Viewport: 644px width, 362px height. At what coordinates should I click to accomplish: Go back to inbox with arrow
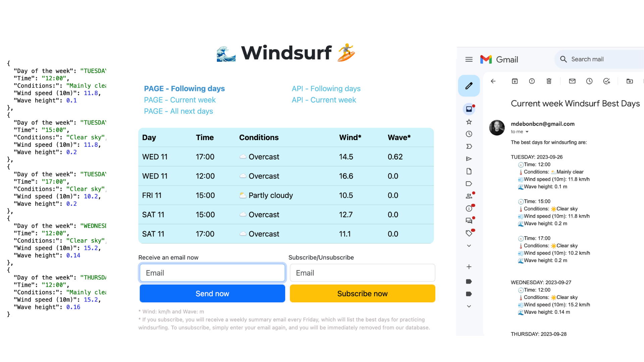493,81
